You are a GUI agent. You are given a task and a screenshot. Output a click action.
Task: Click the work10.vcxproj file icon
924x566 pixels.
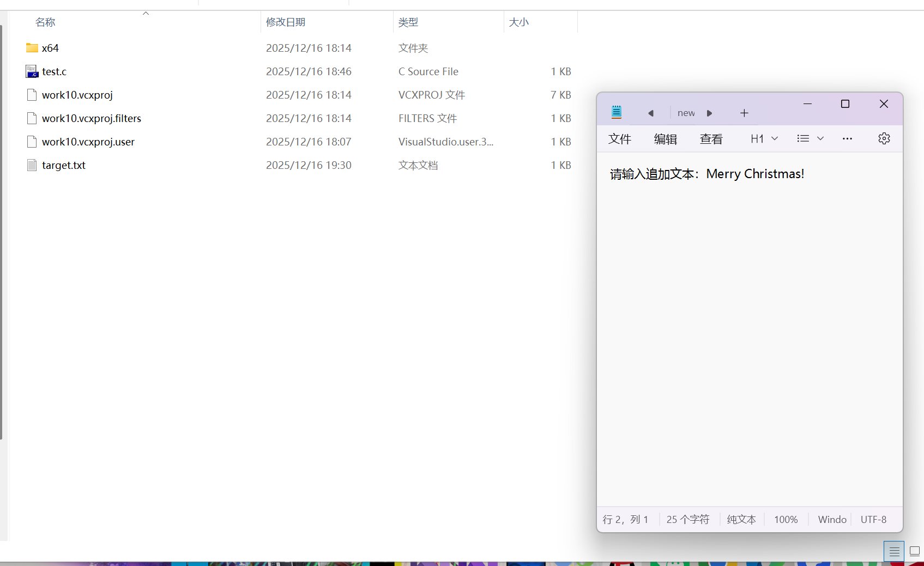click(32, 95)
